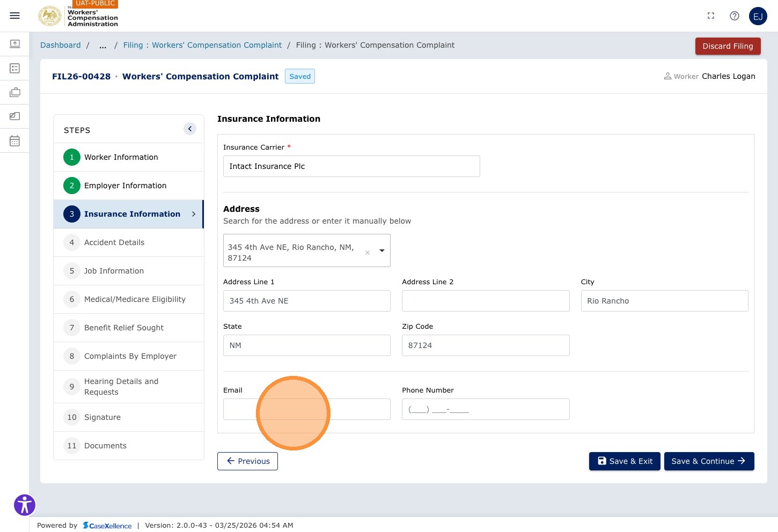Screen dimensions: 778x532
Task: Clear the selected address with x icon
Action: click(368, 253)
